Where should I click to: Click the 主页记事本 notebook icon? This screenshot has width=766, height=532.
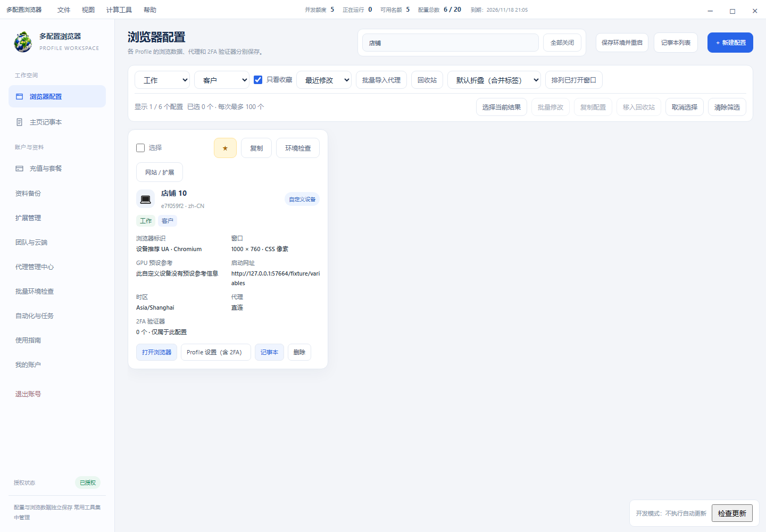coord(20,122)
